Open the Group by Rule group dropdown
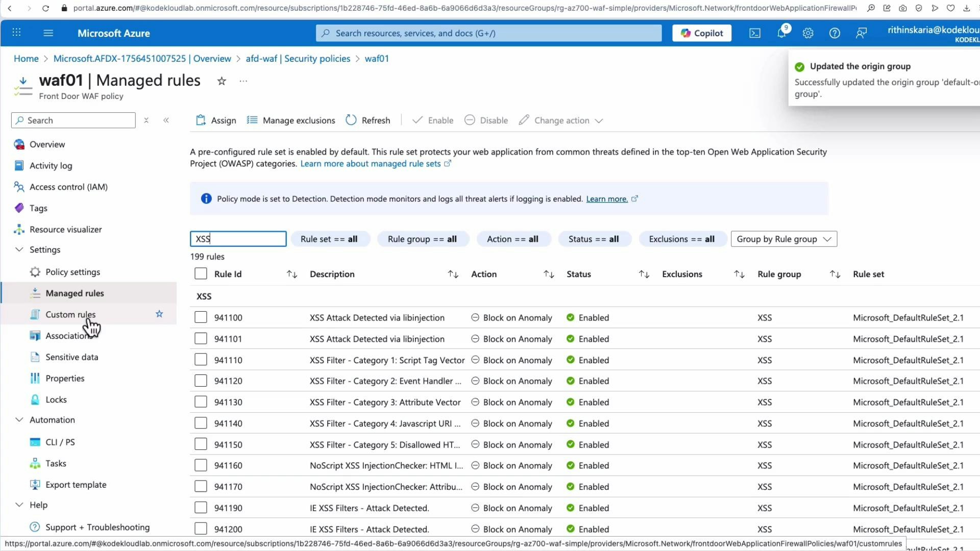980x551 pixels. 783,239
